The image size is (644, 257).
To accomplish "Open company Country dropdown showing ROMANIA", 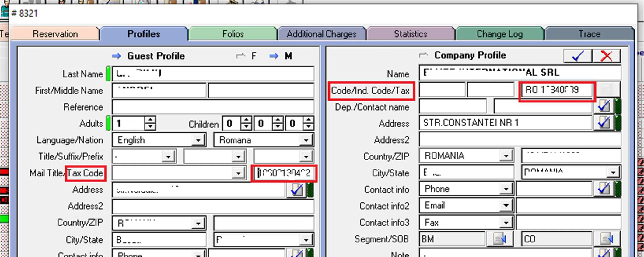I will pos(506,156).
